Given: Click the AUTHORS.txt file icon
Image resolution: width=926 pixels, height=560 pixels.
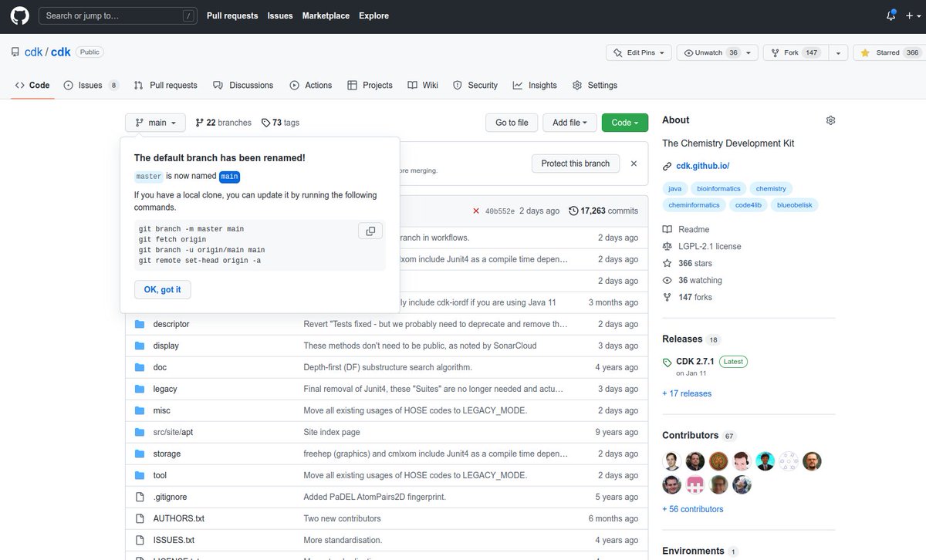Looking at the screenshot, I should [139, 518].
